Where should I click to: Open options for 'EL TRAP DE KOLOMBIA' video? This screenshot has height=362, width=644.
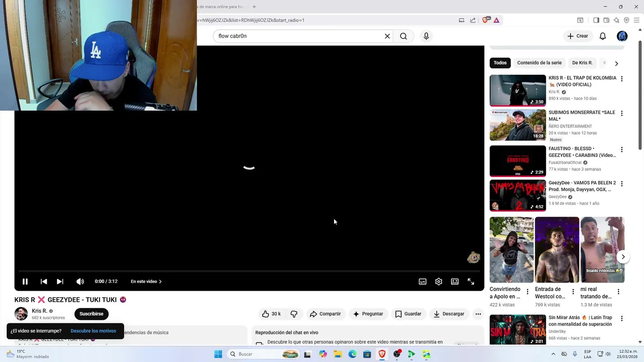click(622, 79)
